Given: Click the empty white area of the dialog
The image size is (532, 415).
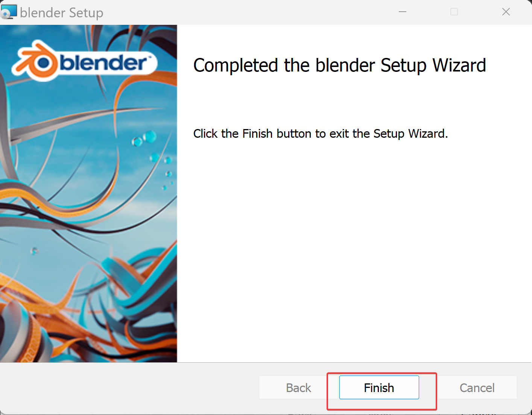Looking at the screenshot, I should [x=354, y=248].
